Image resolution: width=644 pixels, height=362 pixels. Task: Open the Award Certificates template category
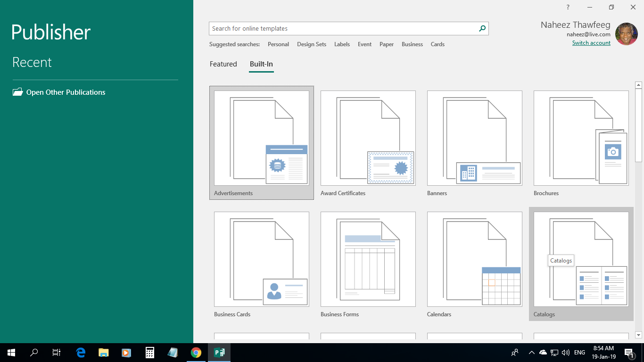point(368,143)
